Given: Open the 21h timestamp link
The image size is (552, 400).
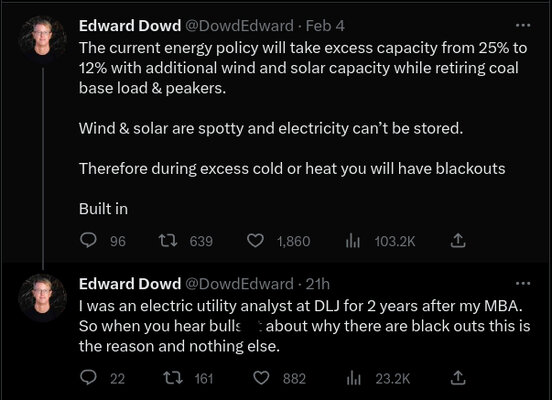Looking at the screenshot, I should 318,284.
